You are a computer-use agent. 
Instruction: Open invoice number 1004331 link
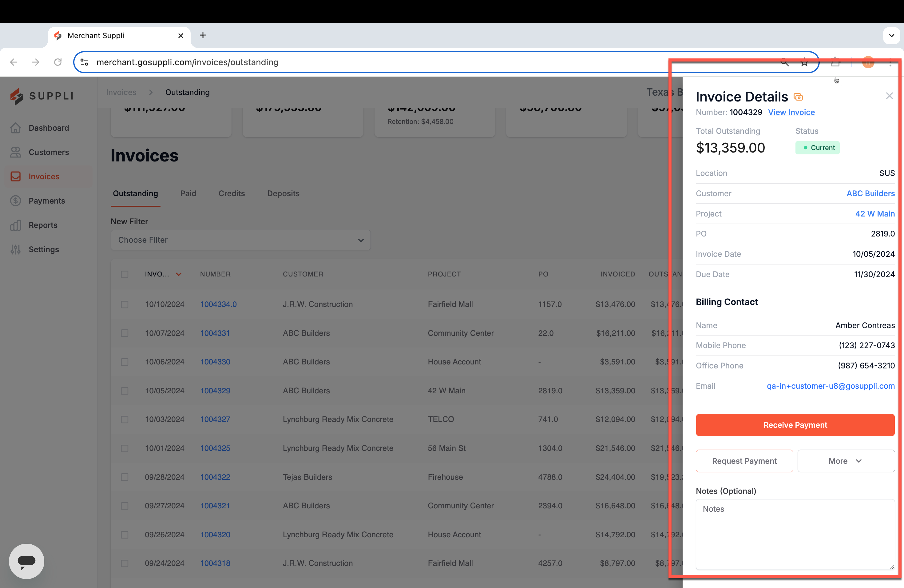click(215, 333)
